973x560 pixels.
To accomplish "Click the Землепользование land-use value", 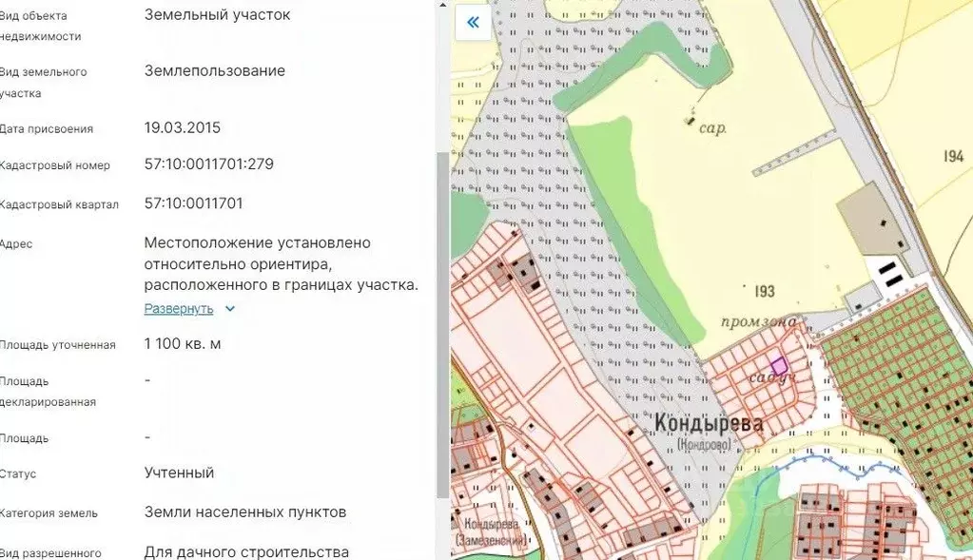I will point(215,70).
